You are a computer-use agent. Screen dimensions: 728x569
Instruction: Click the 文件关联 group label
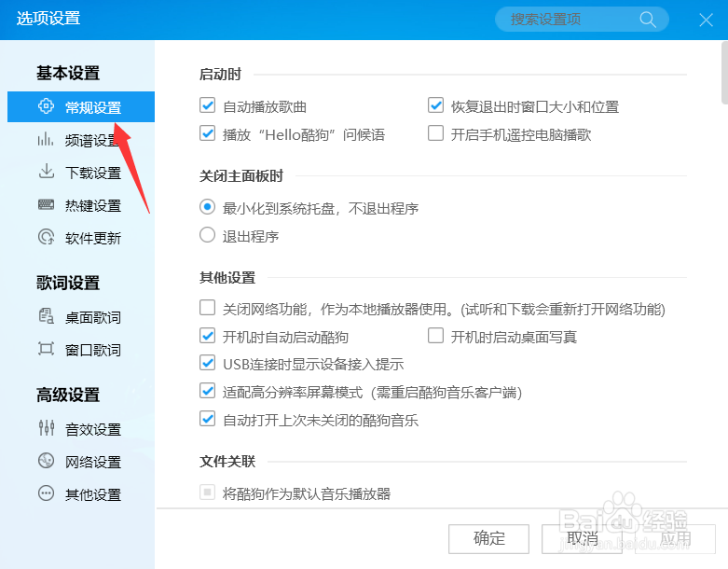click(227, 461)
